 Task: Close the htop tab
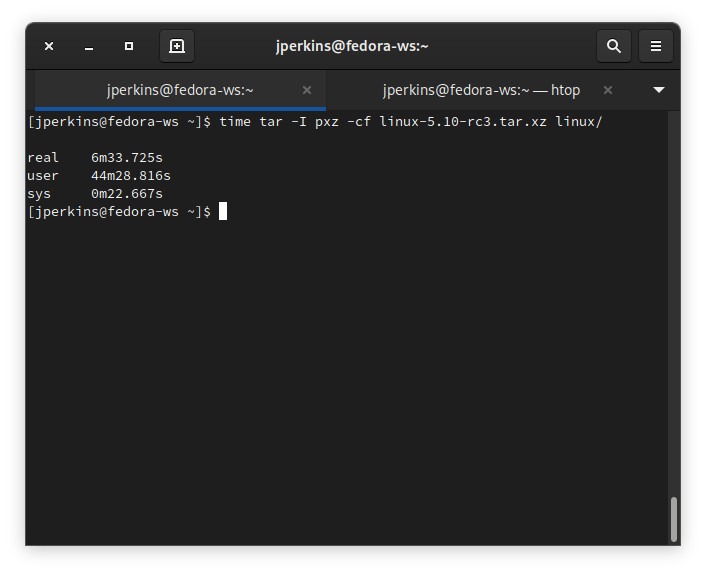(x=607, y=90)
